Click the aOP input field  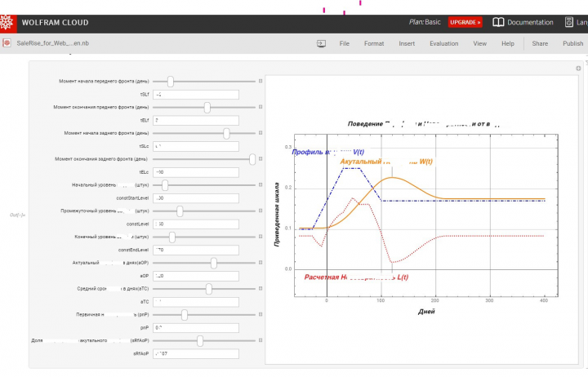[196, 276]
